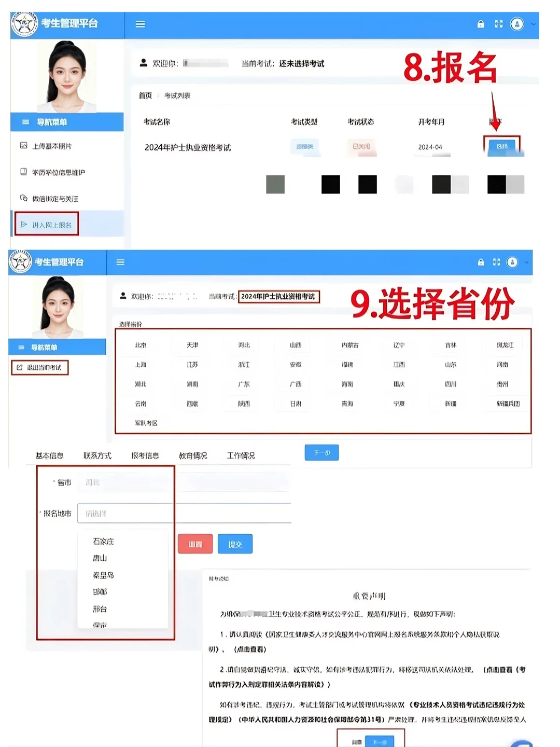
Task: Select 进入网上报名 in the sidebar
Action: click(47, 224)
